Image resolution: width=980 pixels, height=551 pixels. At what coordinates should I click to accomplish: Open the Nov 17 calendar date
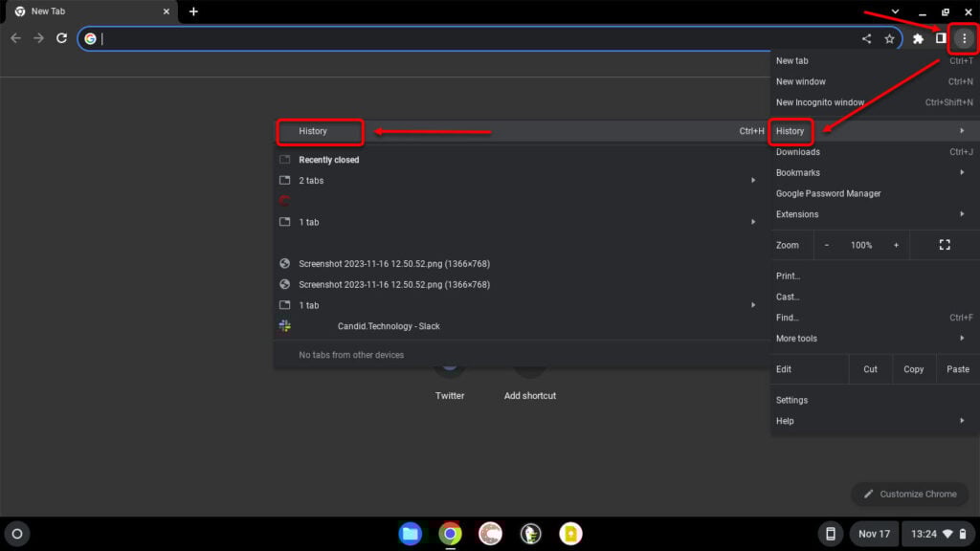874,534
